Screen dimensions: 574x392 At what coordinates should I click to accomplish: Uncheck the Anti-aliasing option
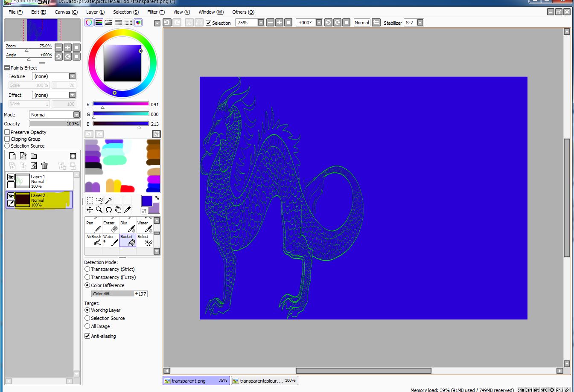coord(87,336)
